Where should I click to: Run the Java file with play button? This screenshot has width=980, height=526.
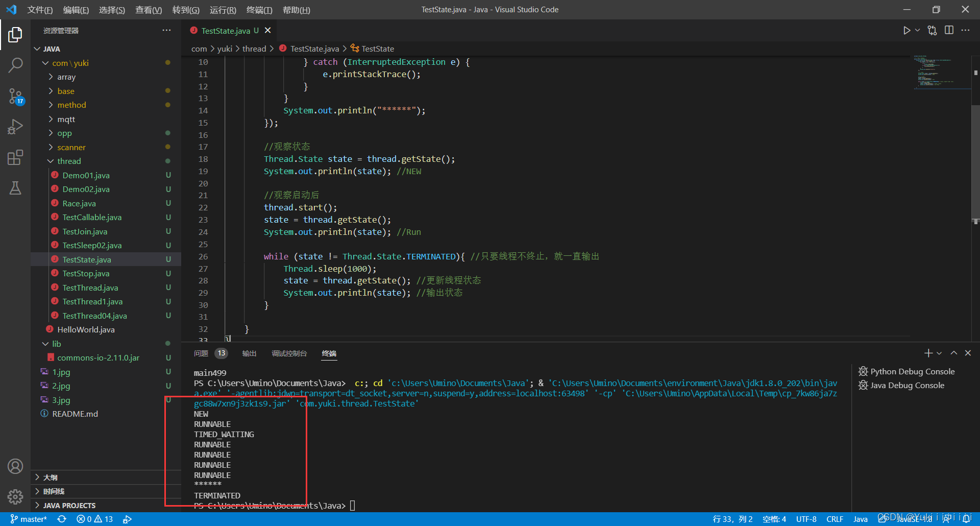pyautogui.click(x=906, y=31)
